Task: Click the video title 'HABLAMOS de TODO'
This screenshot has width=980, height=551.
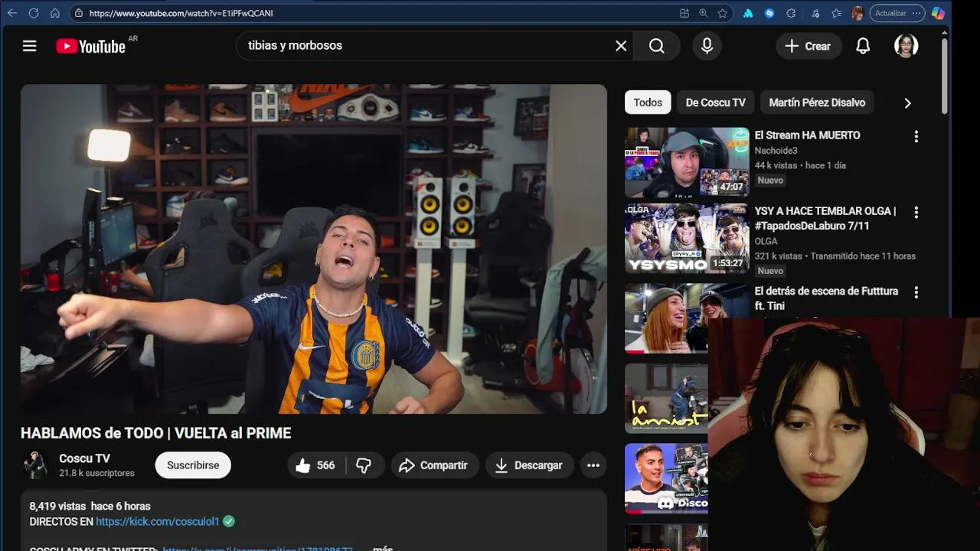Action: tap(155, 433)
